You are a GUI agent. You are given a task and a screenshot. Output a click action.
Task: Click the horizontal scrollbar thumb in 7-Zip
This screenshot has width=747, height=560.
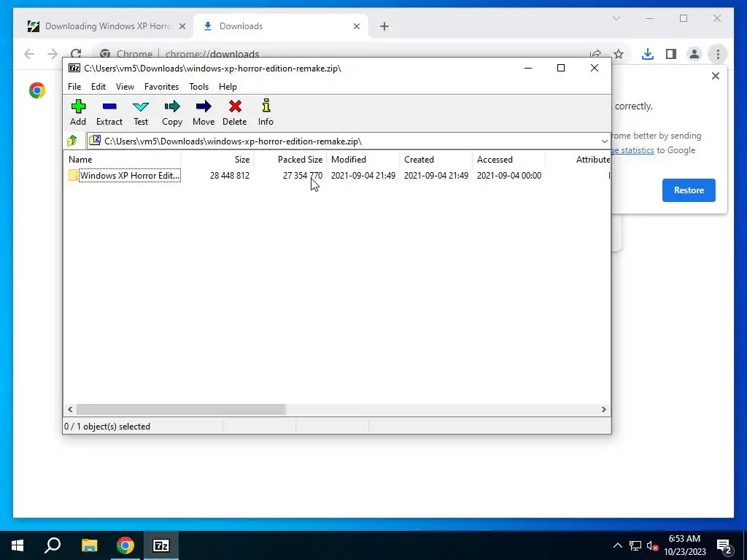click(181, 410)
